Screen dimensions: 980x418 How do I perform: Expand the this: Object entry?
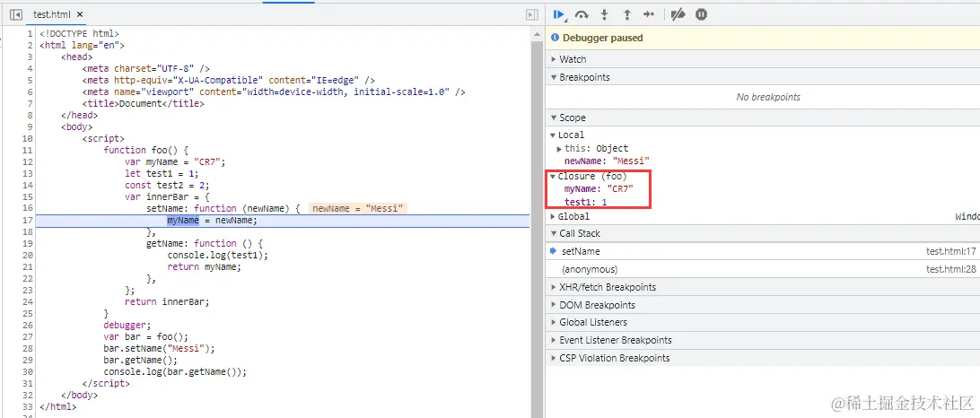pyautogui.click(x=559, y=149)
